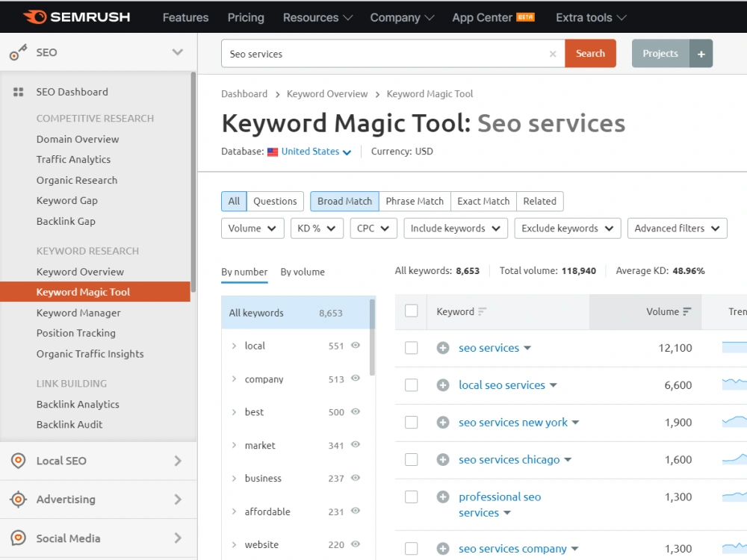This screenshot has width=747, height=560.
Task: Open the Advanced filters dropdown
Action: 678,228
